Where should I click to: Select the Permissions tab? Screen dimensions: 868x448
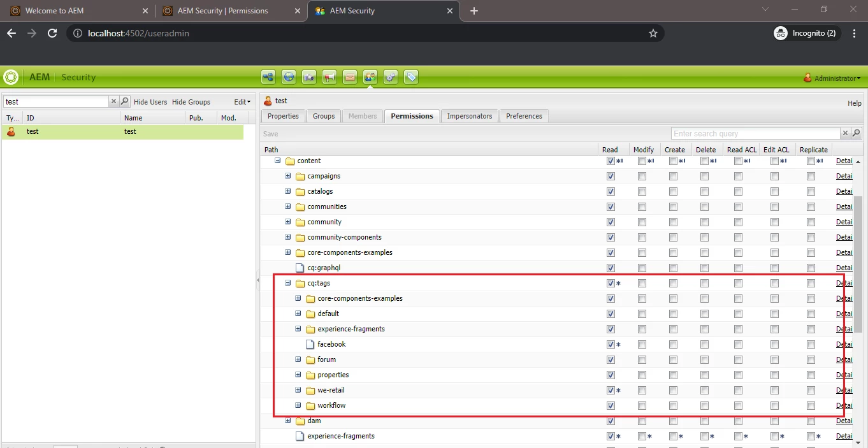pyautogui.click(x=412, y=116)
